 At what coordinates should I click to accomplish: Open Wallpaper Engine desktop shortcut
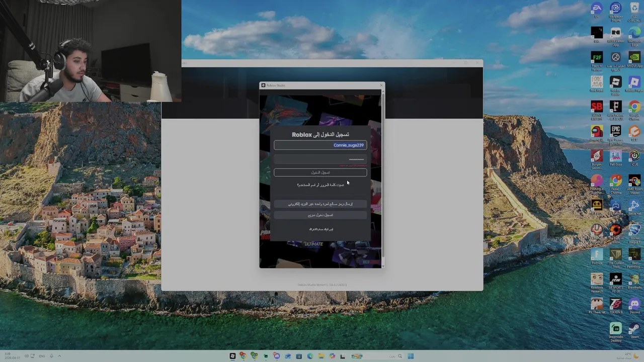615,11
